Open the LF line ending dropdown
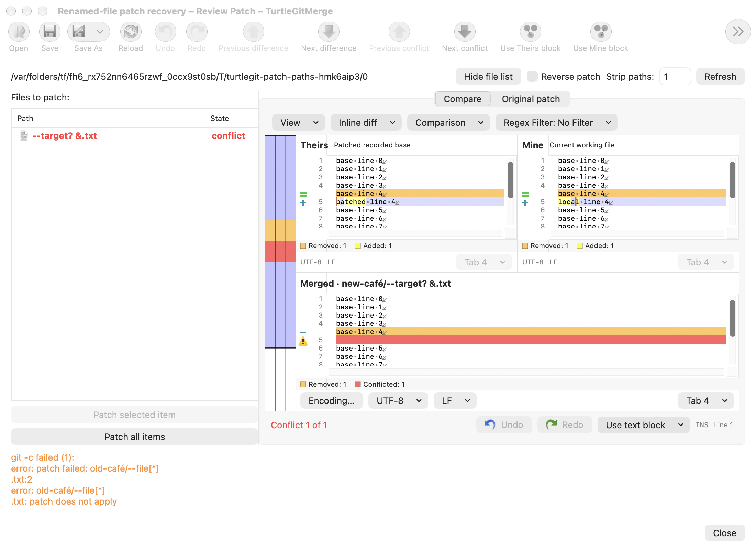This screenshot has height=552, width=756. point(455,401)
